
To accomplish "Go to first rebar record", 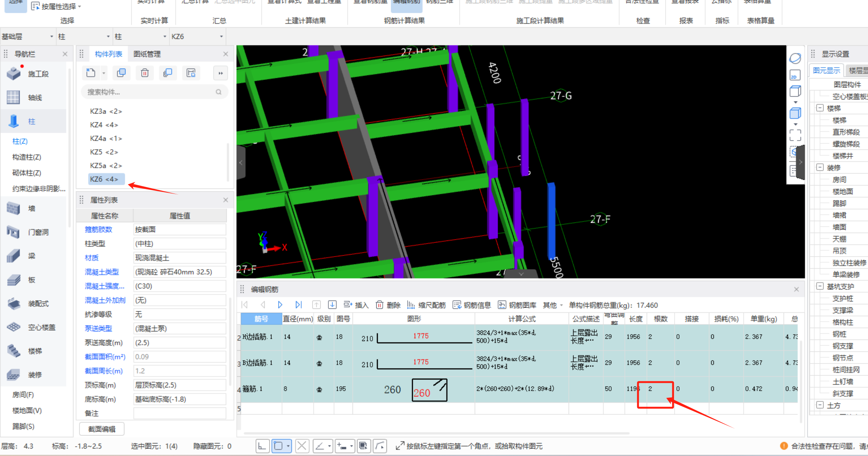I will [245, 305].
